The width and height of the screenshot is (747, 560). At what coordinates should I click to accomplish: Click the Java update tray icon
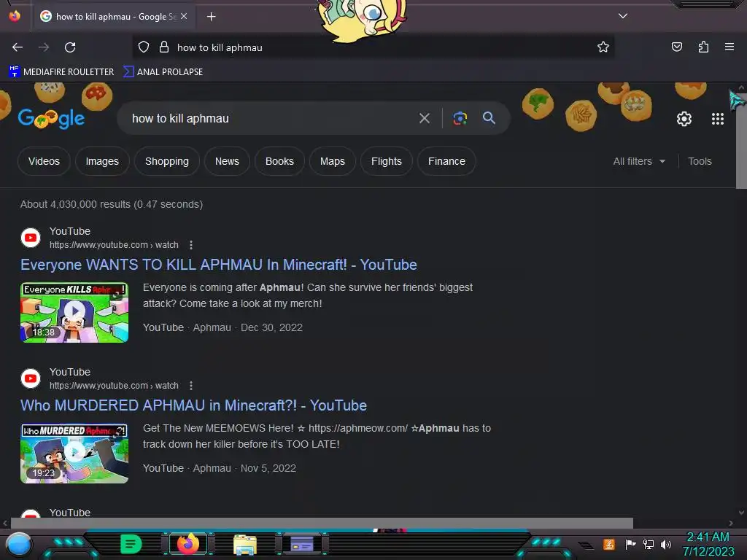609,544
